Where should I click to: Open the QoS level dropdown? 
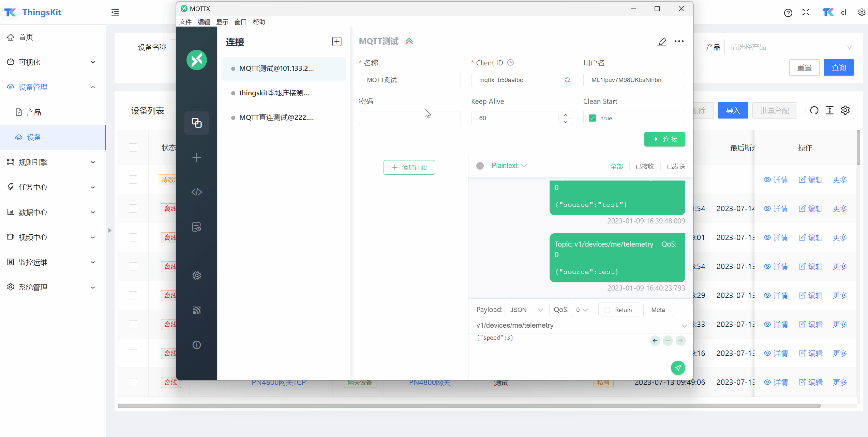coord(582,310)
